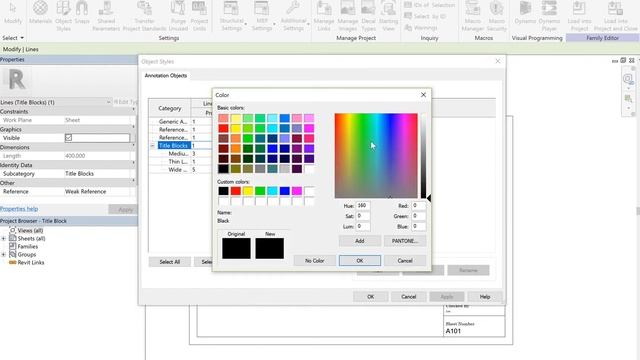Select the Title Blocks category row
This screenshot has height=360, width=640.
click(x=174, y=146)
